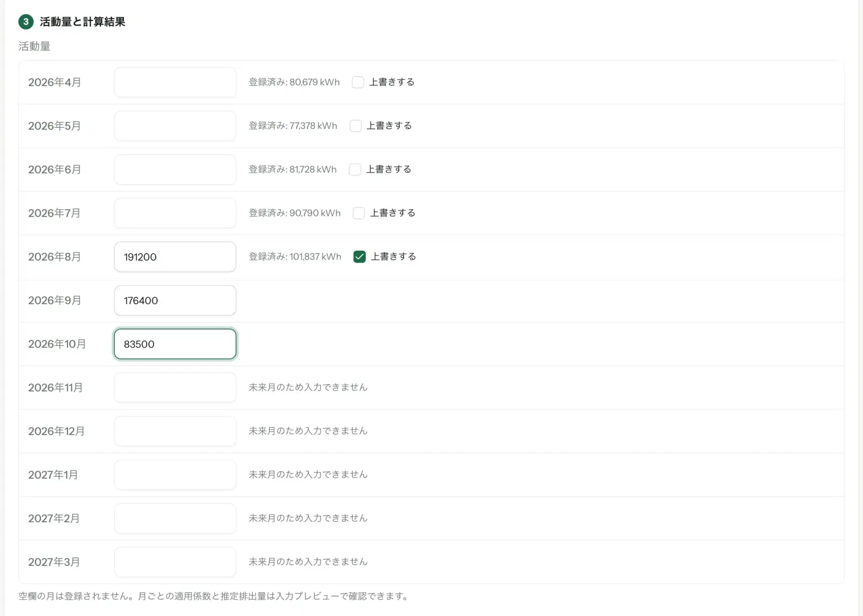Click the 2026年10月 field with 83500

click(x=175, y=344)
